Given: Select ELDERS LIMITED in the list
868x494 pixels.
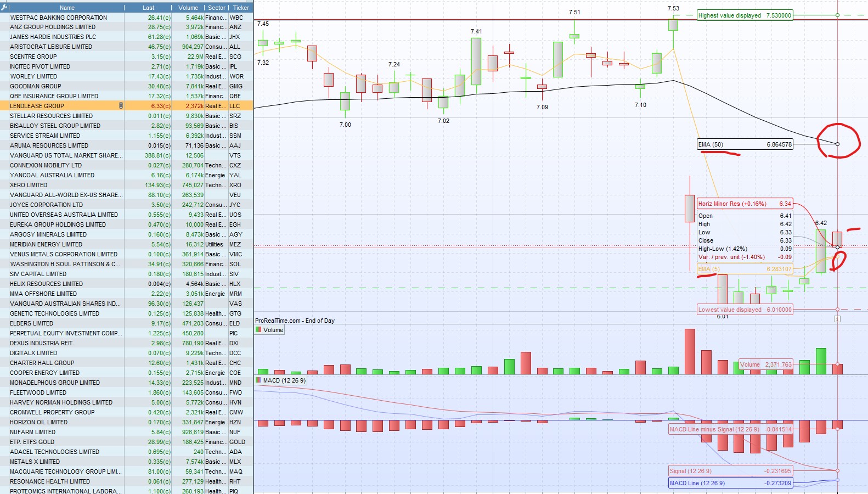Looking at the screenshot, I should [126, 323].
